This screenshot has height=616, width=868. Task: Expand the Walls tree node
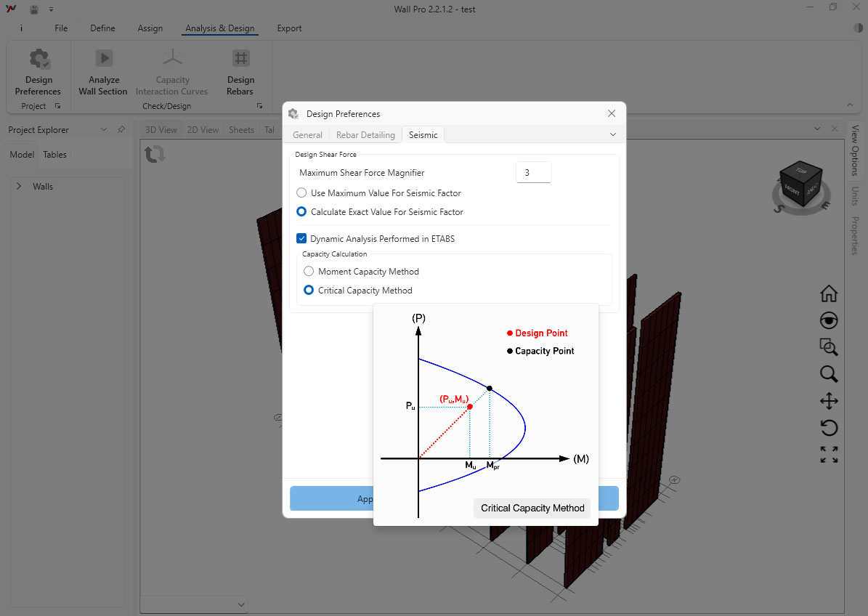[x=19, y=187]
